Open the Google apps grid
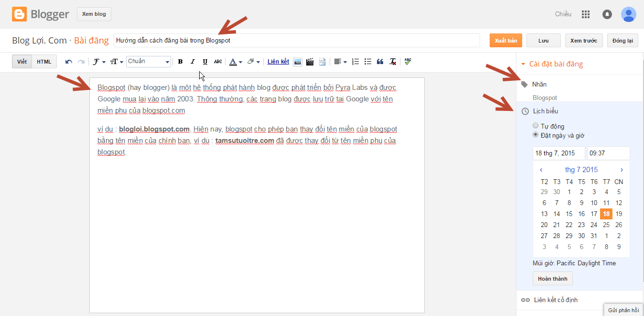The image size is (644, 316). [586, 14]
